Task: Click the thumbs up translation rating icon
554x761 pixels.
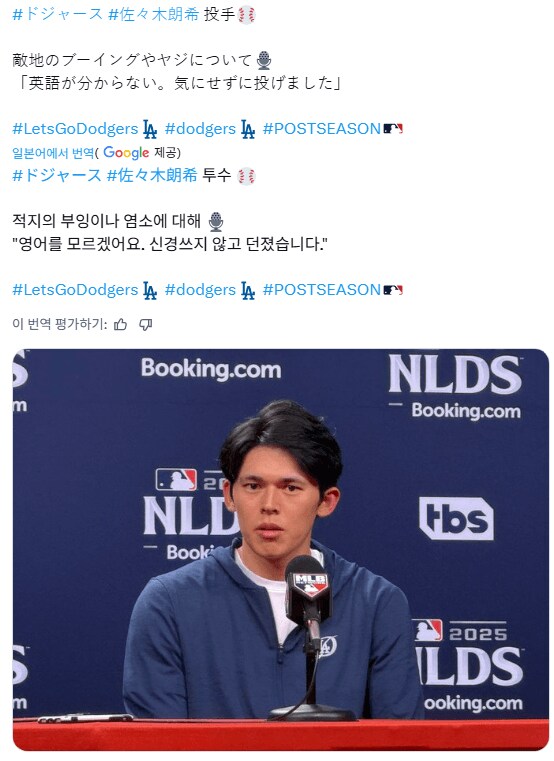Action: click(120, 324)
